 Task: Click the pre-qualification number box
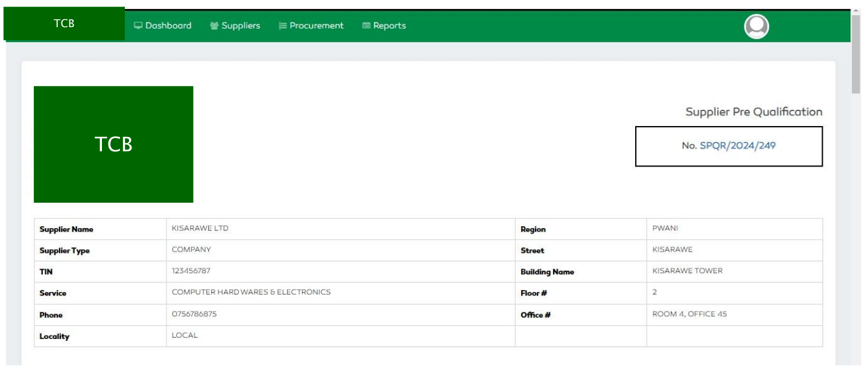click(729, 144)
